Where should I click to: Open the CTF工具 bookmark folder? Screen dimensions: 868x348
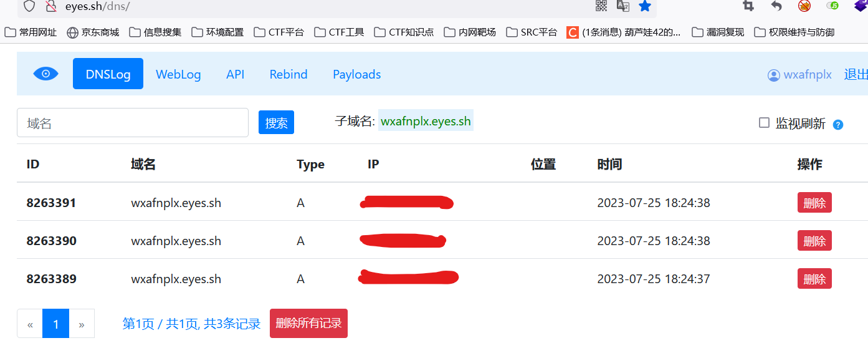pos(340,32)
